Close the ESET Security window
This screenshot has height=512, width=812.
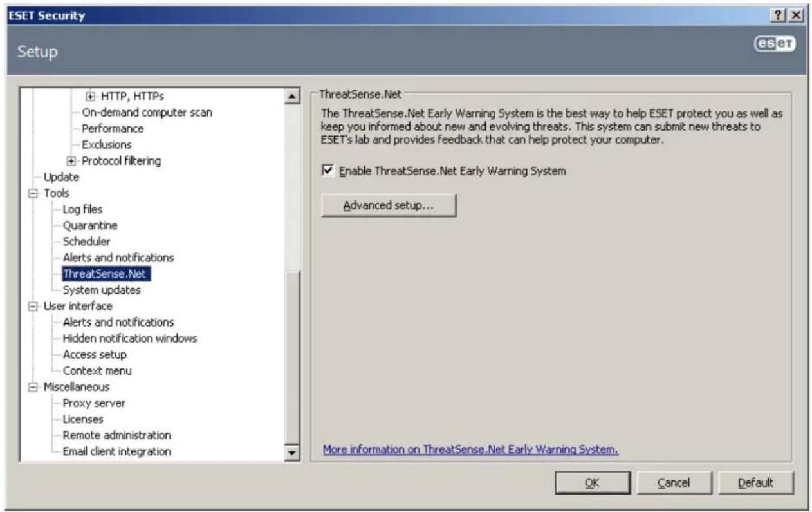797,15
